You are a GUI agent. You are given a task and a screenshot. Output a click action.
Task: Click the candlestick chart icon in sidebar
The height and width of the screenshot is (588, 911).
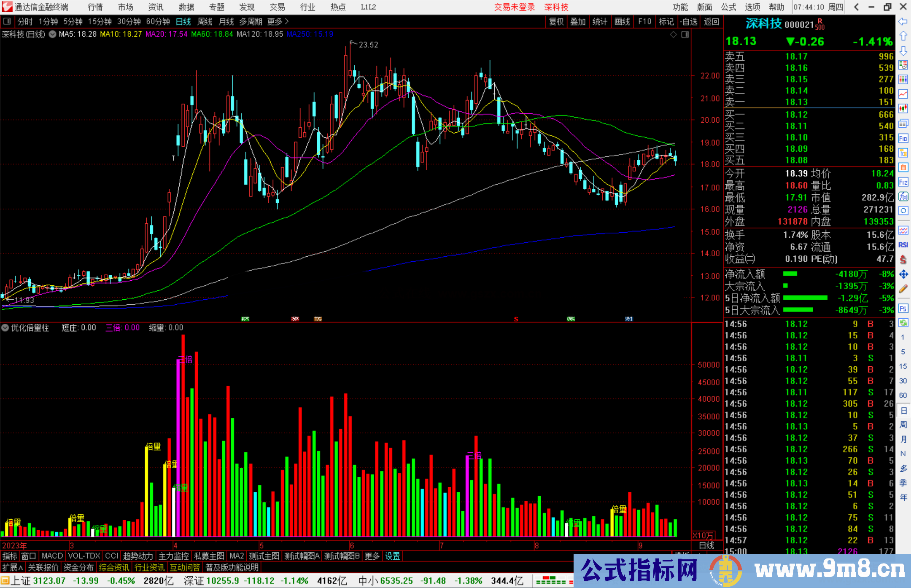903,109
